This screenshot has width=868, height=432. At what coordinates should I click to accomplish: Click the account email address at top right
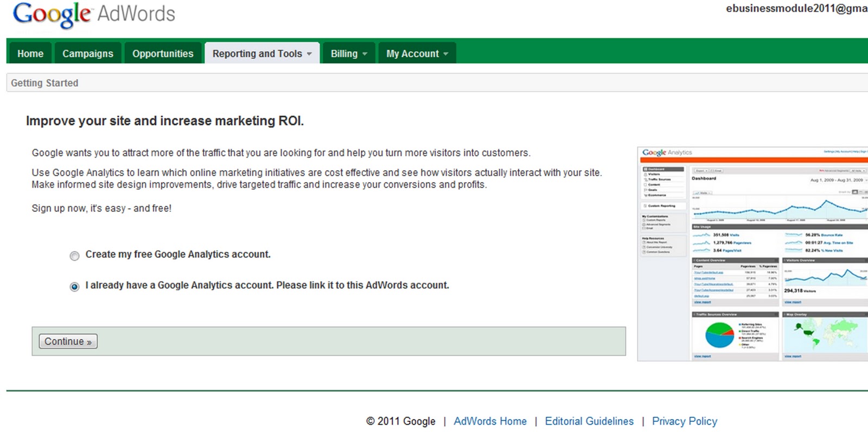796,9
